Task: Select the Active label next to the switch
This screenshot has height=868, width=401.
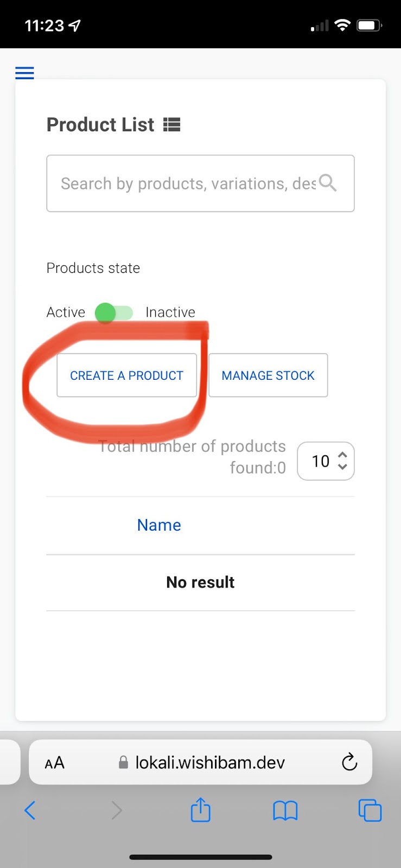Action: (x=66, y=312)
